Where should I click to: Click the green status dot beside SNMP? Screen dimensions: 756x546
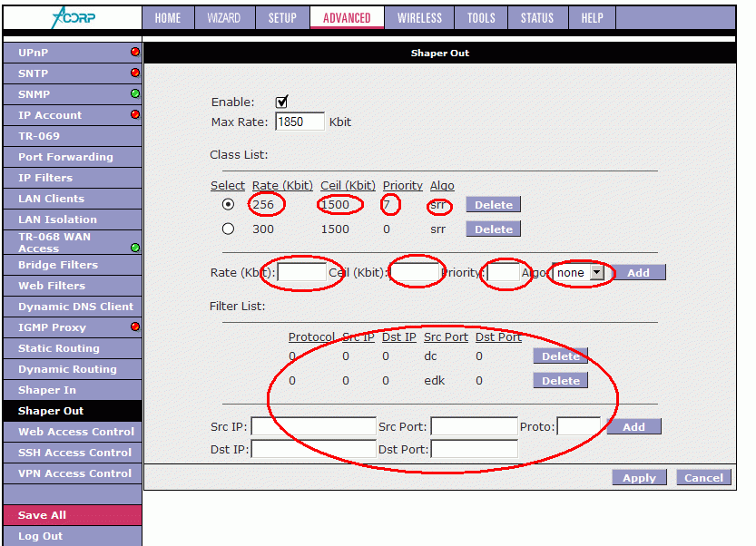click(x=135, y=93)
